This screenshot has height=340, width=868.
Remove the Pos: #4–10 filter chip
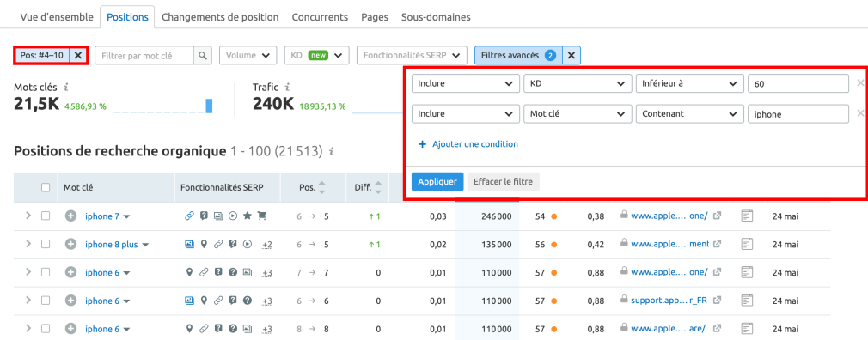pos(78,55)
